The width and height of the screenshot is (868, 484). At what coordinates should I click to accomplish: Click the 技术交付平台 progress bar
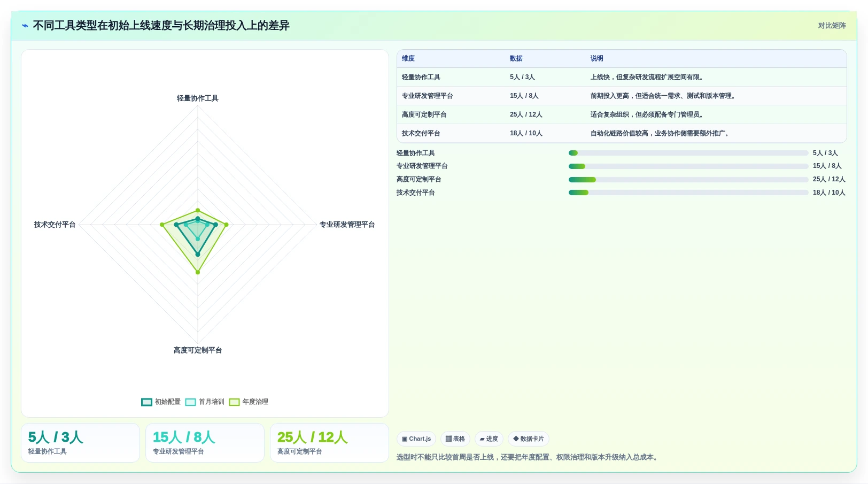tap(688, 193)
